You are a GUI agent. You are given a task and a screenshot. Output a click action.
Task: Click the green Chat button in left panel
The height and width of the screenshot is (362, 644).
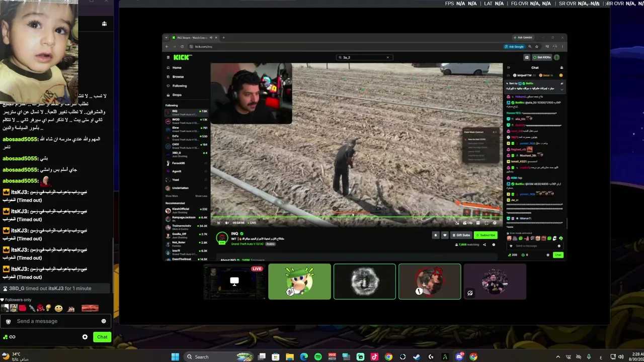coord(102,337)
